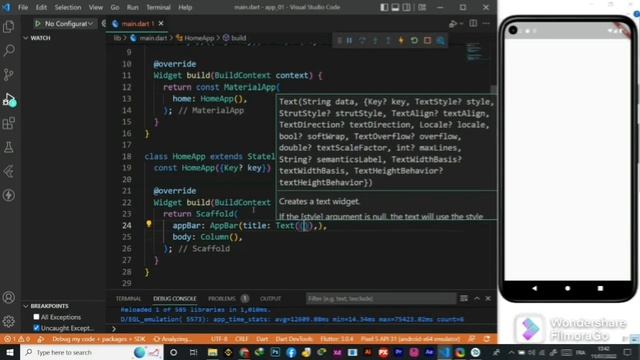
Task: Open the Help menu
Action: point(185,7)
